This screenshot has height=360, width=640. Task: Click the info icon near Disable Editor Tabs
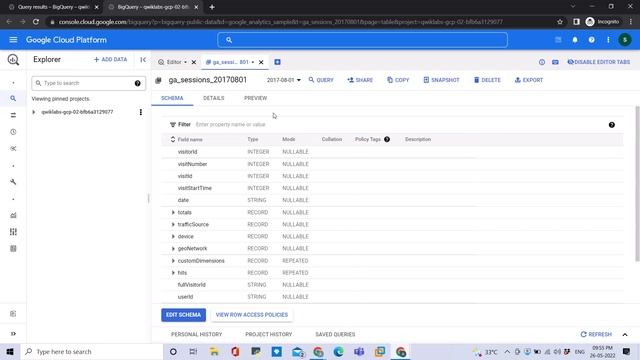tap(542, 62)
